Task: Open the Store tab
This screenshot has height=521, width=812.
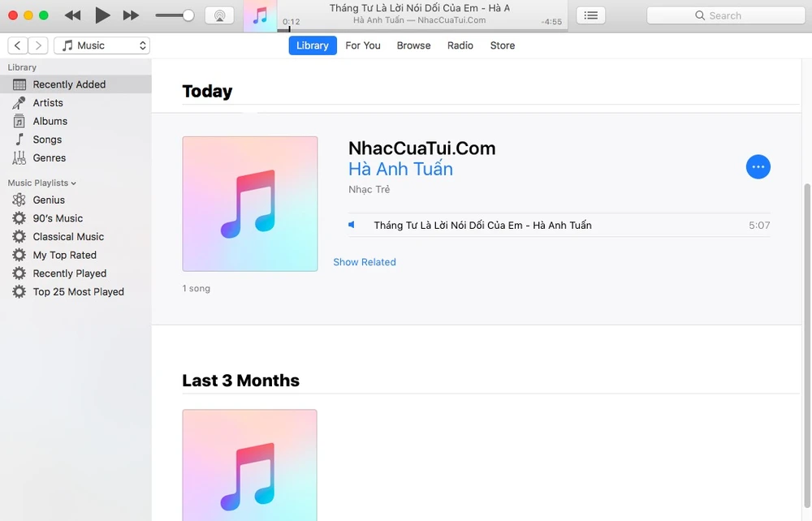Action: [502, 45]
